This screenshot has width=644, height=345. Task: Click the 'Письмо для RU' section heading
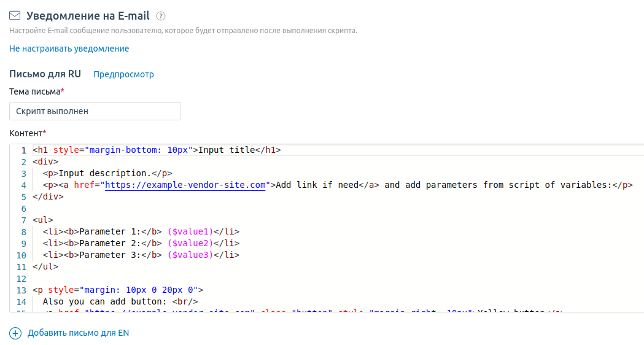click(x=45, y=74)
